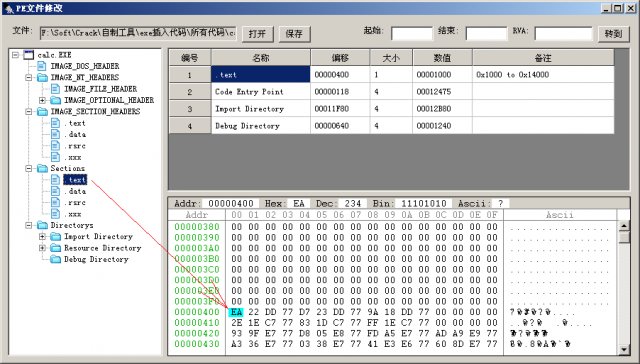
Task: Click the Ascii column header in hex view
Action: (560, 215)
